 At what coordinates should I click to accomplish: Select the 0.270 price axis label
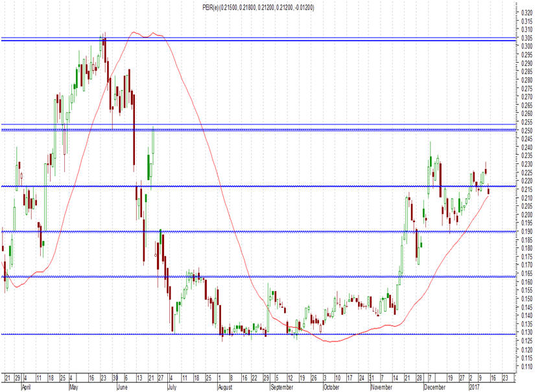coord(527,97)
